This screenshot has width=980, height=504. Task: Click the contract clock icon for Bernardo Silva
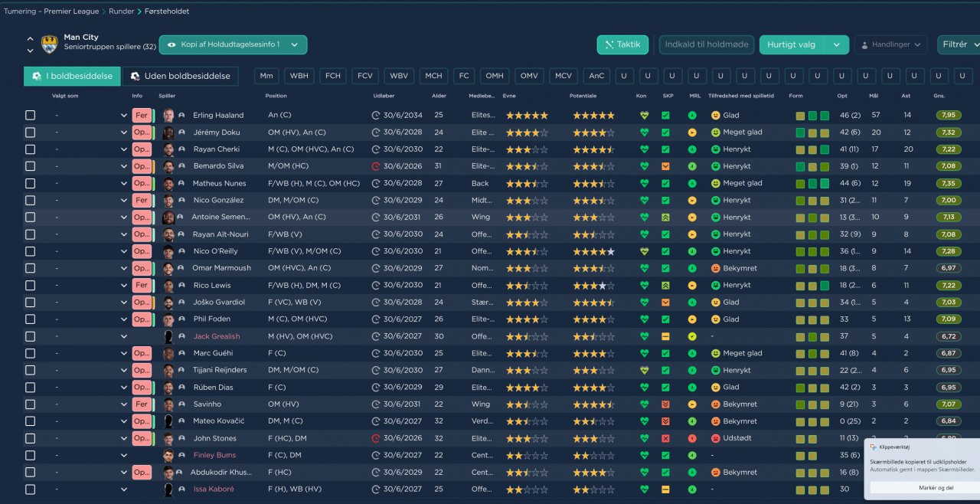tap(375, 166)
